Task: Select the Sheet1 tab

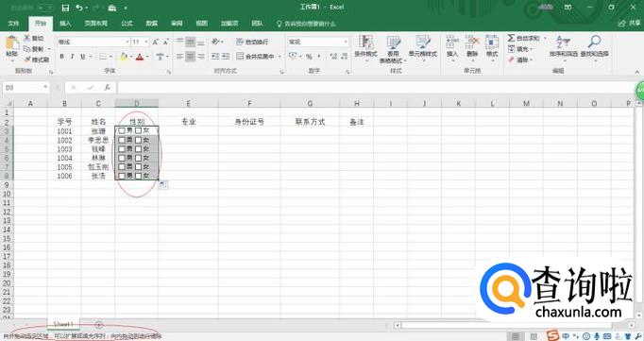Action: tap(63, 324)
